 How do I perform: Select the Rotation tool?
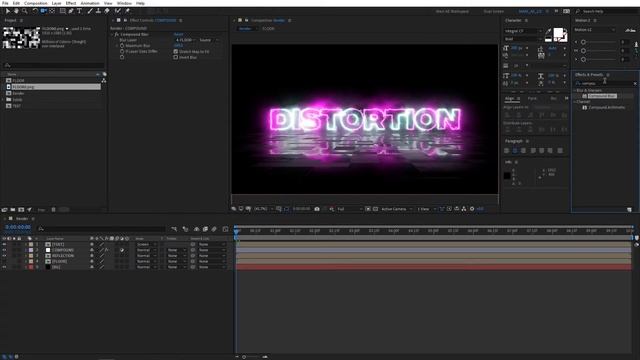point(35,11)
